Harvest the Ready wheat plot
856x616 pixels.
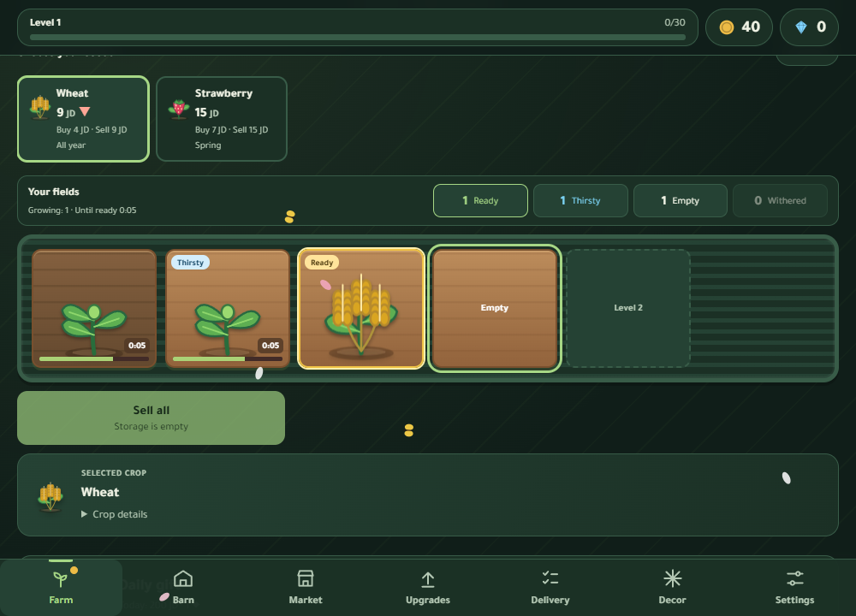point(361,308)
